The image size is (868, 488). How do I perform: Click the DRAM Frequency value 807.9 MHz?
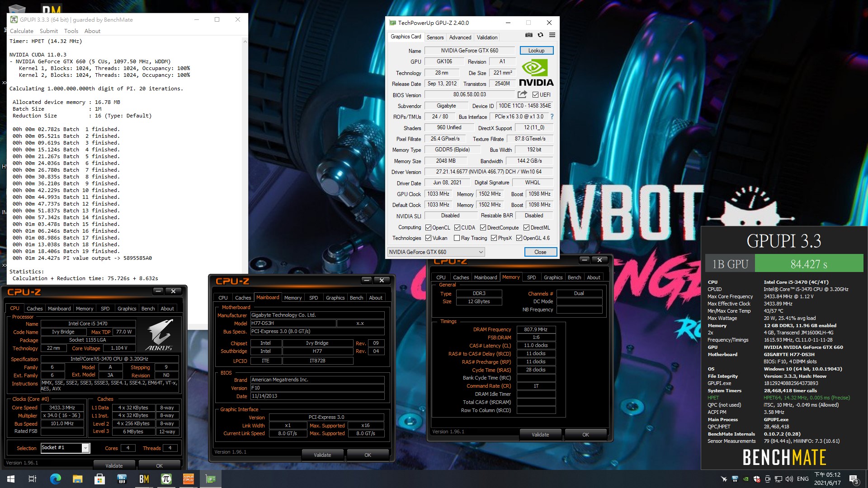pos(535,329)
